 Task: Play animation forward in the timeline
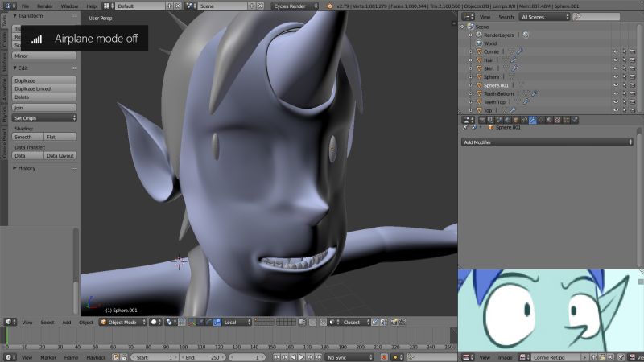click(x=301, y=357)
